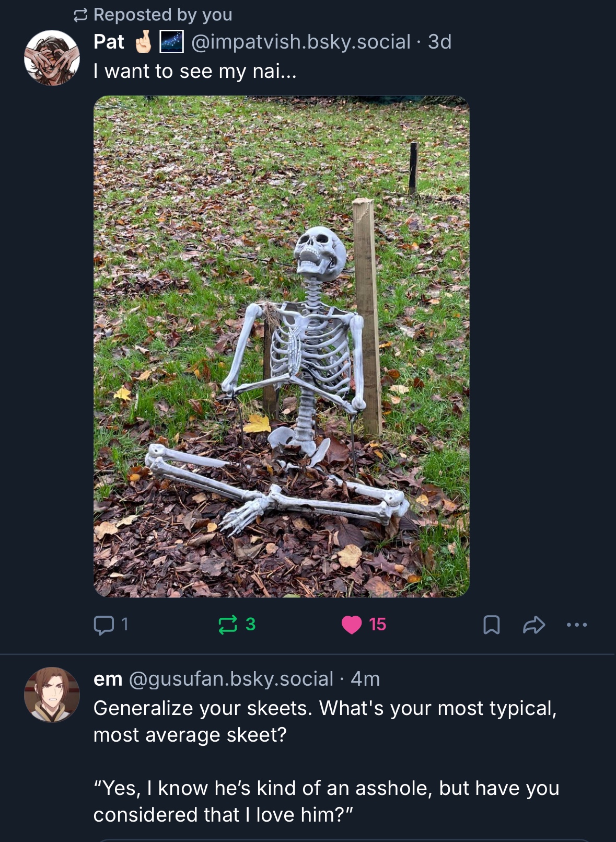
Task: Open Pat's profile avatar
Action: coord(52,57)
